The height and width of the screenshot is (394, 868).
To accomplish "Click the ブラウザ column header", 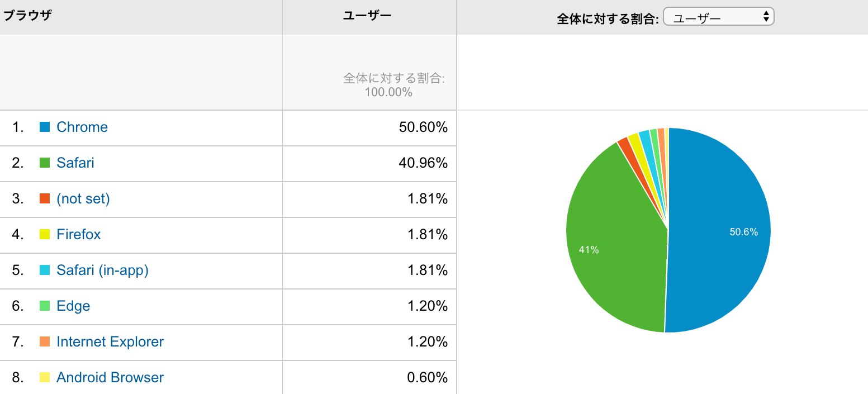I will coord(28,16).
